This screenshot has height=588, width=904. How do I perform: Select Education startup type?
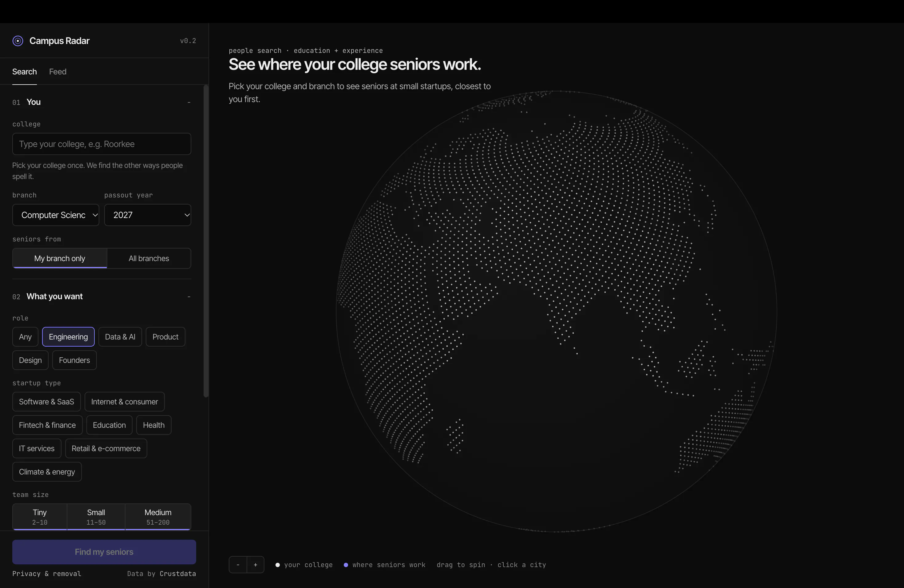coord(109,425)
